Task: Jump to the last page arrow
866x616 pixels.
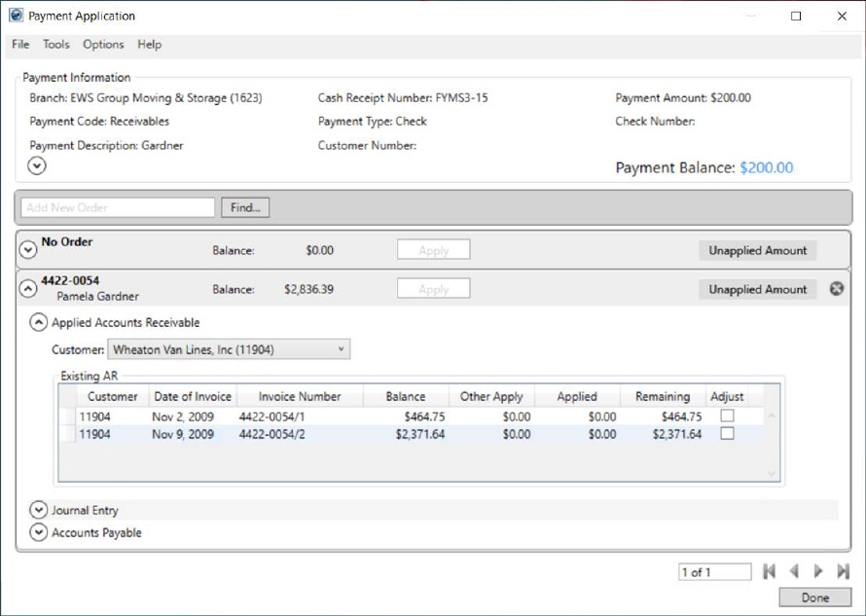Action: click(843, 572)
